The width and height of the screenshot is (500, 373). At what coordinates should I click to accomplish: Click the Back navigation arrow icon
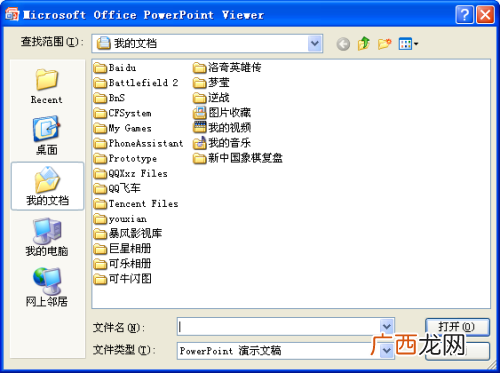(343, 44)
